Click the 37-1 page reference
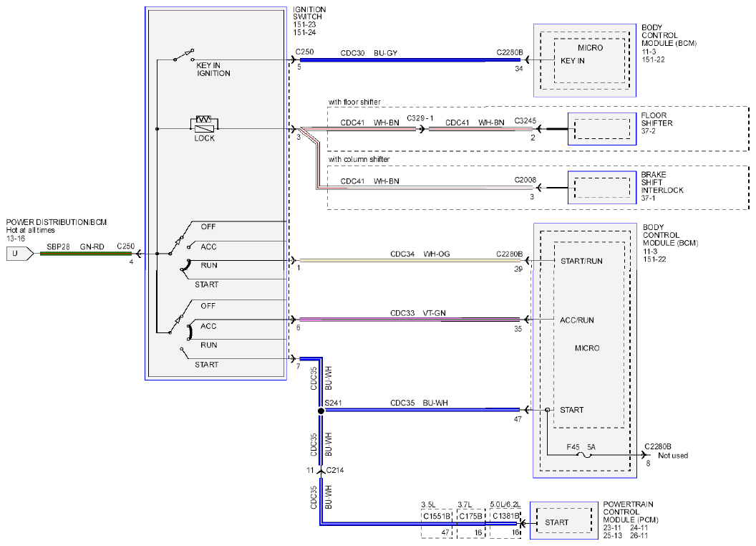This screenshot has width=756, height=546. [648, 198]
